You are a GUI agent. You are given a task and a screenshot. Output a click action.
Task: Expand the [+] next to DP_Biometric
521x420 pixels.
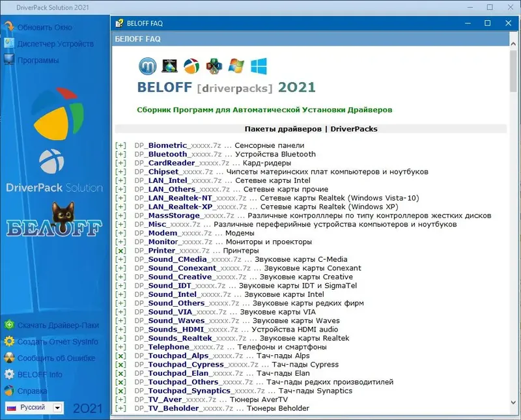[x=120, y=146]
